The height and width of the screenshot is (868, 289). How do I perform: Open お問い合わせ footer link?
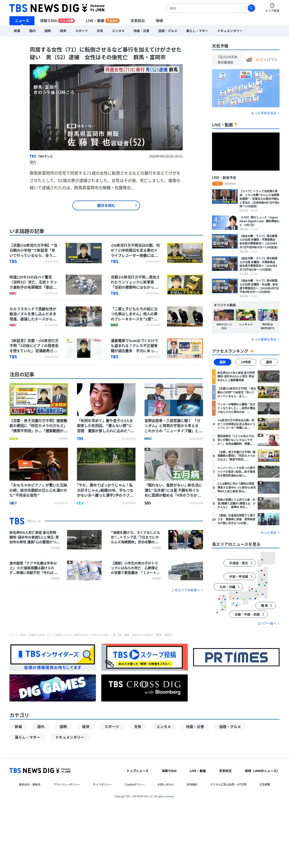165,784
